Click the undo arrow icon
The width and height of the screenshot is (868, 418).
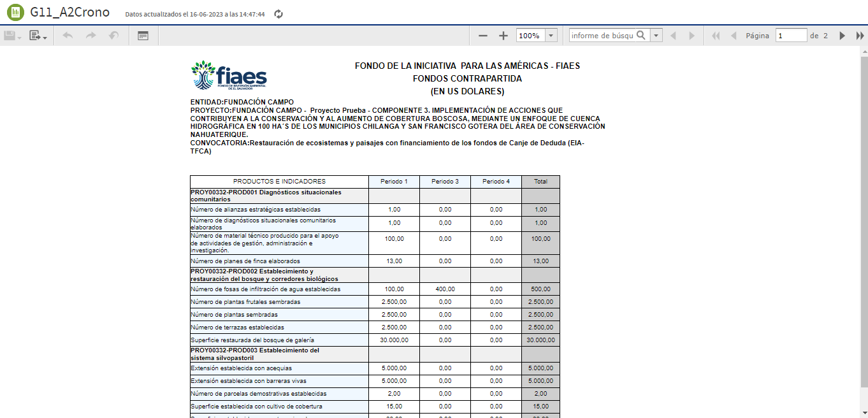point(68,36)
